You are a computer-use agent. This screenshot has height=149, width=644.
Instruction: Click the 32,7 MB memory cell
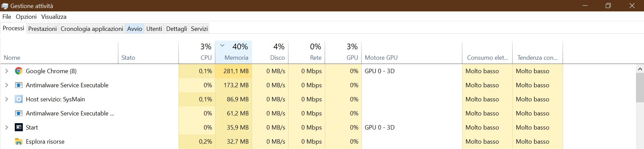pos(234,141)
